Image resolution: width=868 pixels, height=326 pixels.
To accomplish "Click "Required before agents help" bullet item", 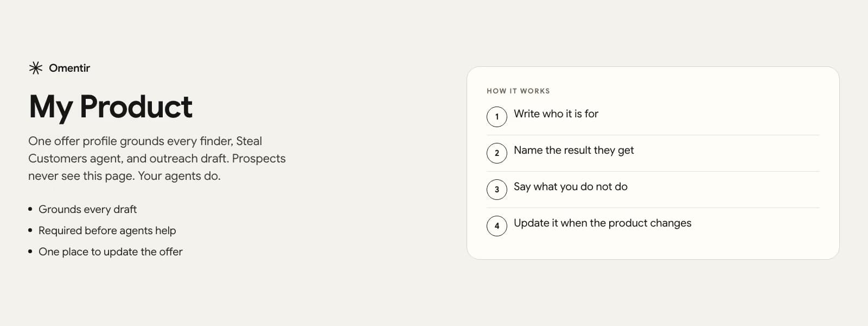I will click(107, 230).
